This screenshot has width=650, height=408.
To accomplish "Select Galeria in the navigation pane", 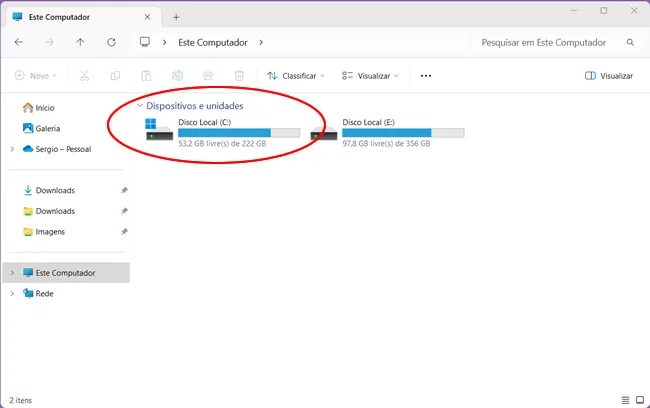I will click(x=47, y=128).
